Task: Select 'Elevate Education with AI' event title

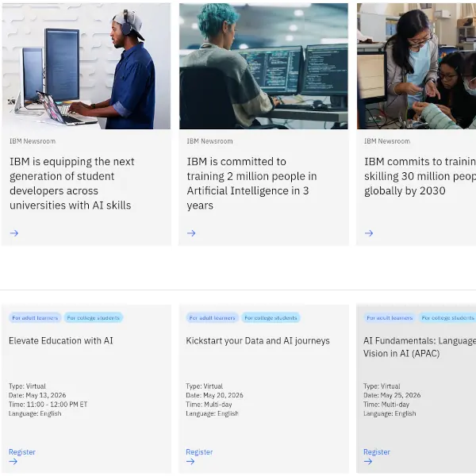Action: click(61, 340)
